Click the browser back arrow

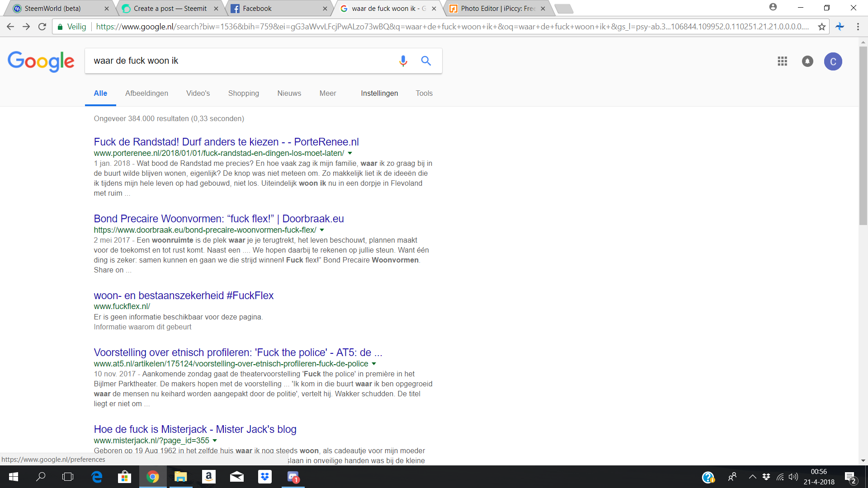click(10, 27)
